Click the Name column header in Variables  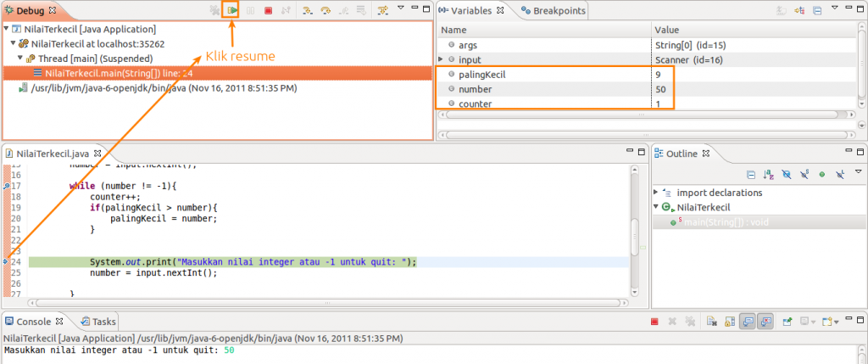[x=544, y=30]
